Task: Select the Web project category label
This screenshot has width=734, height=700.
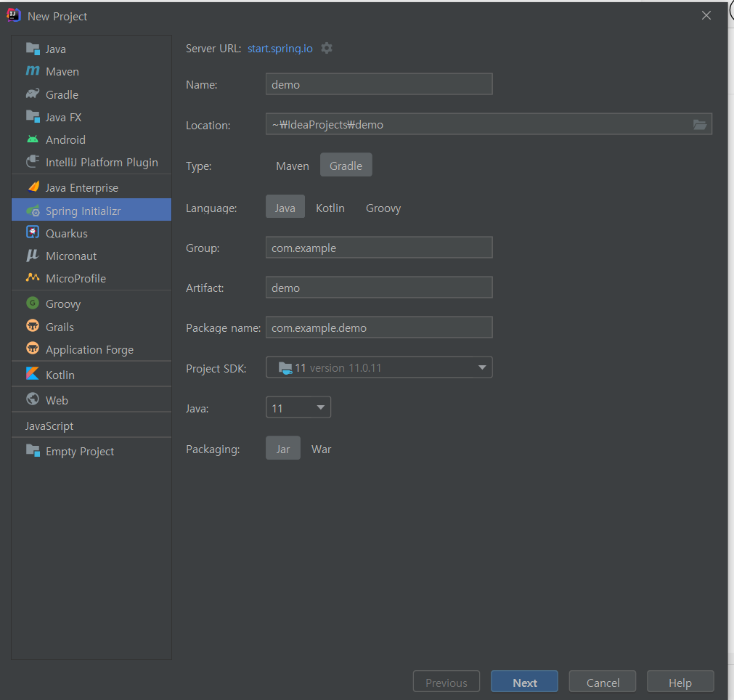Action: (x=57, y=400)
